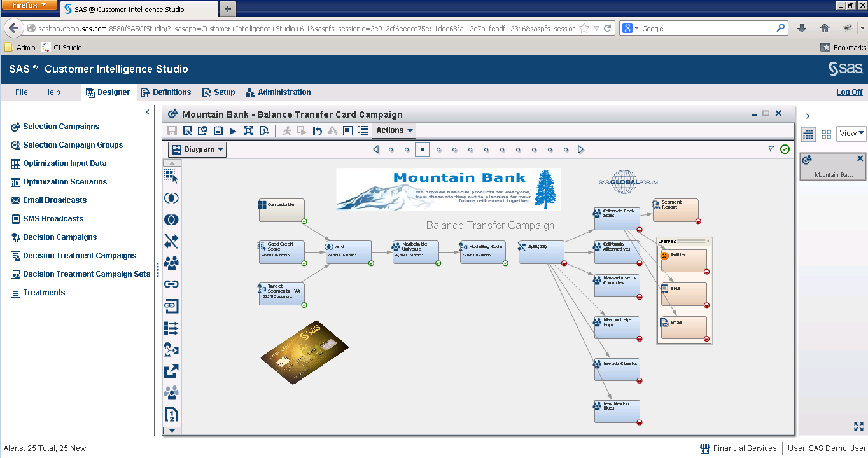Screen dimensions: 868x458
Task: Switch to the Administration tab
Action: tap(278, 92)
